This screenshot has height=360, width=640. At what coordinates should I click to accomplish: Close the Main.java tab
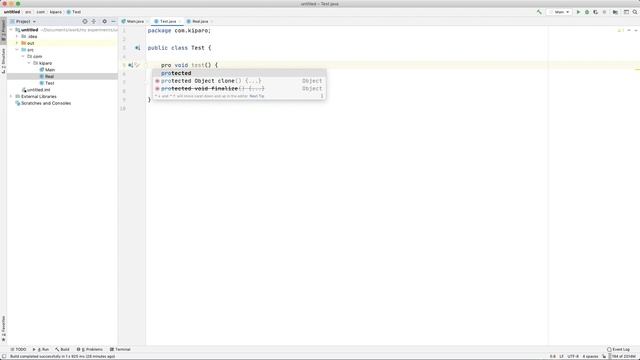click(147, 21)
